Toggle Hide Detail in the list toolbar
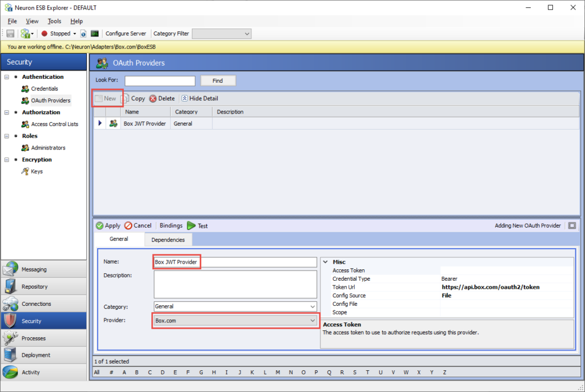 click(199, 98)
